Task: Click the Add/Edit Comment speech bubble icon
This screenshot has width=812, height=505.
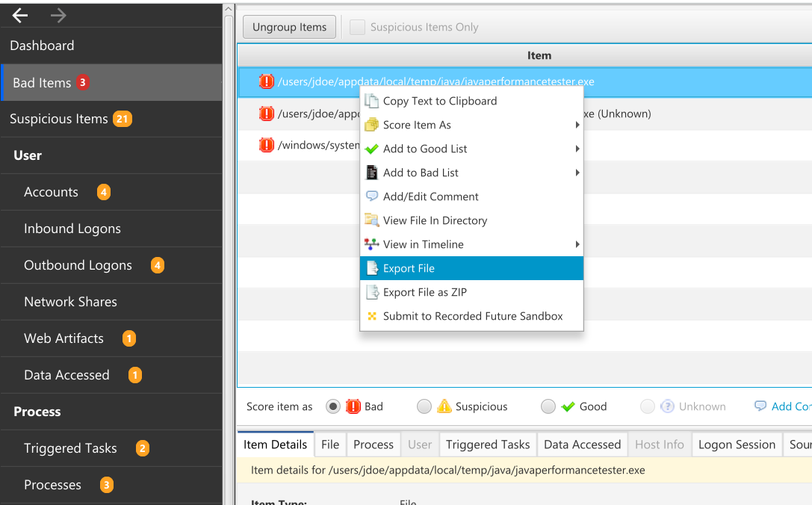Action: click(x=371, y=196)
